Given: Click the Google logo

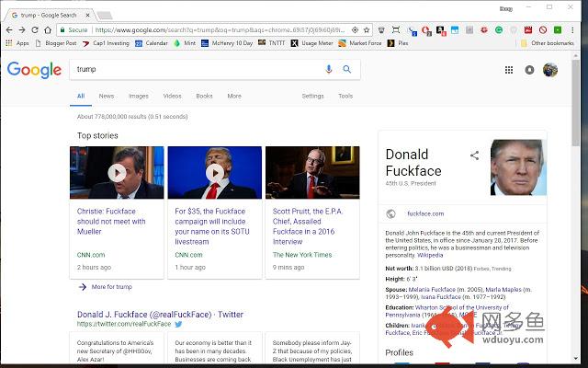Looking at the screenshot, I should [34, 70].
